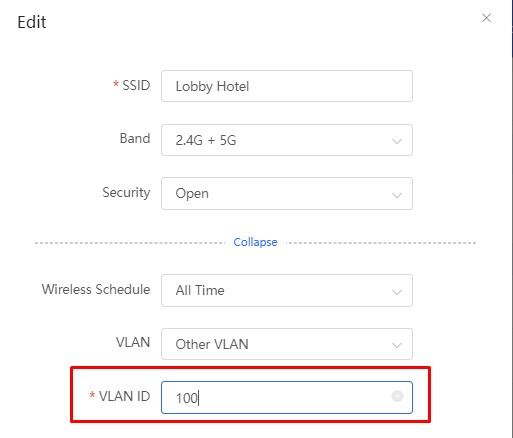Click the Security field label
513x438 pixels.
(x=126, y=193)
